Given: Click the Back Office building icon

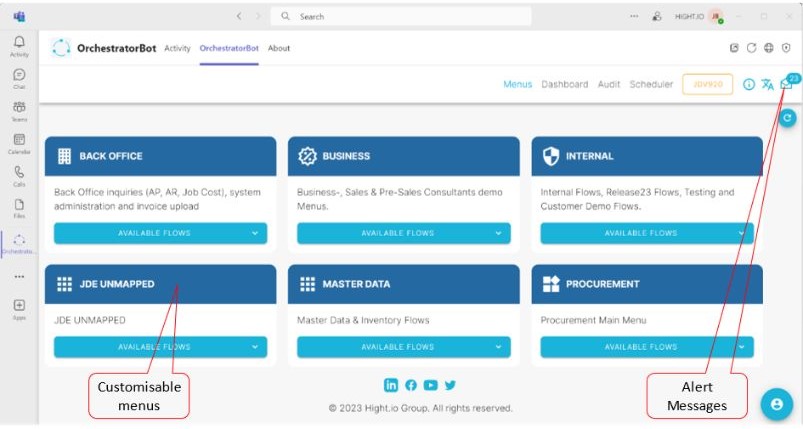Looking at the screenshot, I should click(x=65, y=156).
